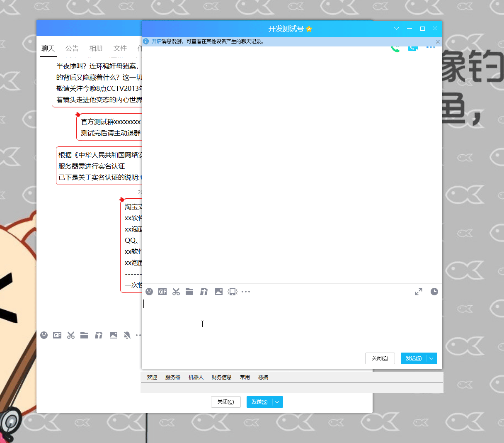Select scissors screenshot tool in 开发测试号 chat
This screenshot has width=504, height=443.
(176, 292)
